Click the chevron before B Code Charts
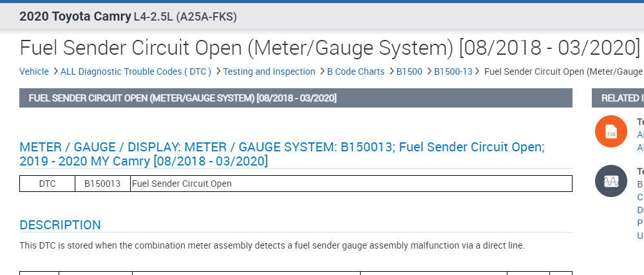This screenshot has height=275, width=644. 321,71
